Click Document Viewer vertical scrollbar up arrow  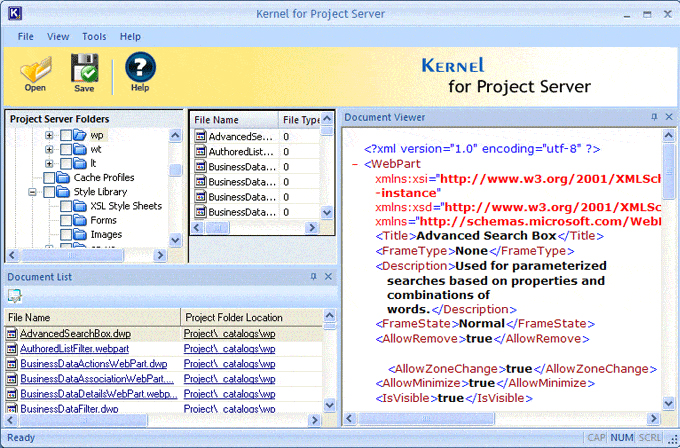coord(669,136)
